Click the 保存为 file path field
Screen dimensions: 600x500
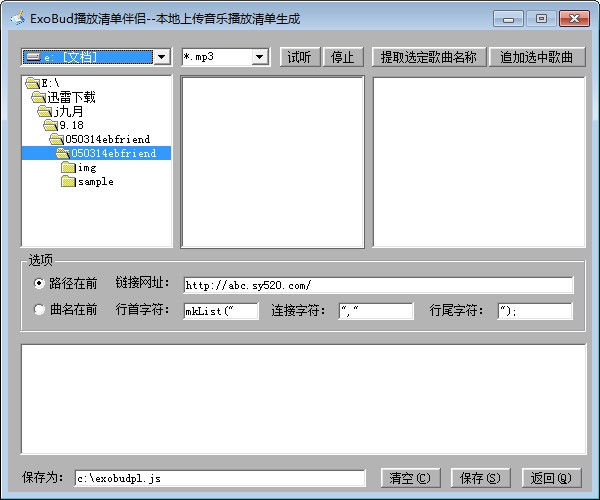[220, 478]
